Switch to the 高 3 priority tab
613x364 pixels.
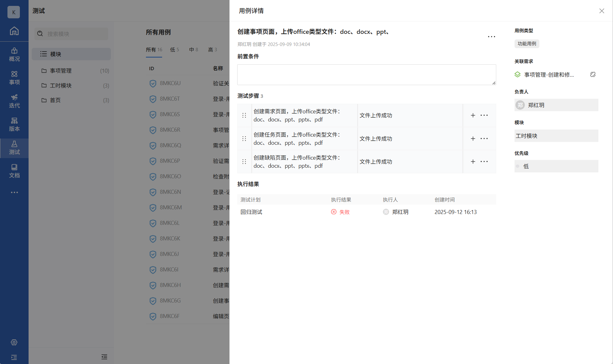click(x=212, y=50)
